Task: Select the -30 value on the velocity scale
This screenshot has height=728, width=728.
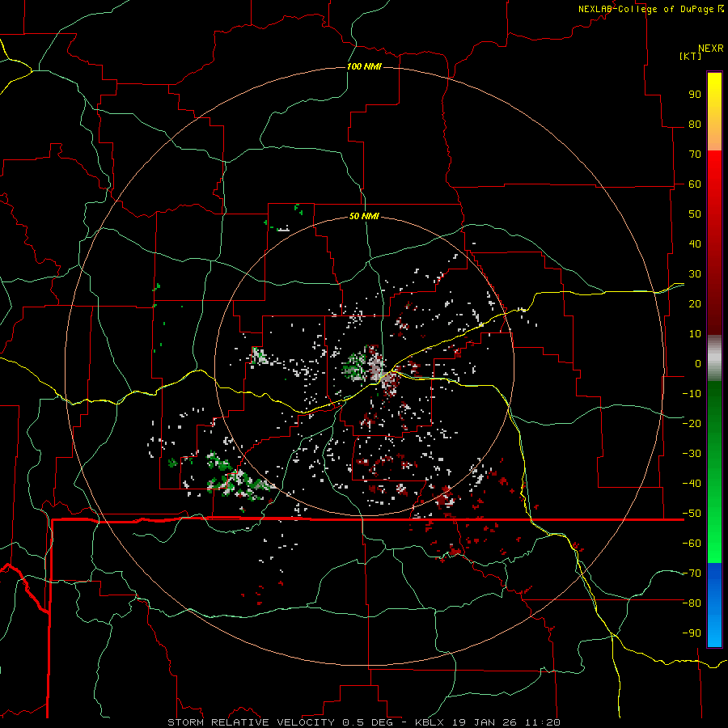Action: click(692, 454)
